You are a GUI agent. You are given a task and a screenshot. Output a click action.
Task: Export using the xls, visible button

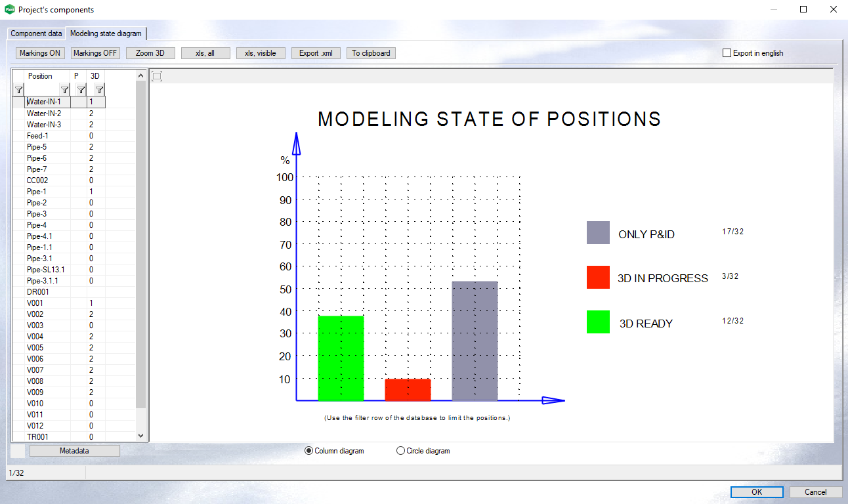pyautogui.click(x=261, y=53)
